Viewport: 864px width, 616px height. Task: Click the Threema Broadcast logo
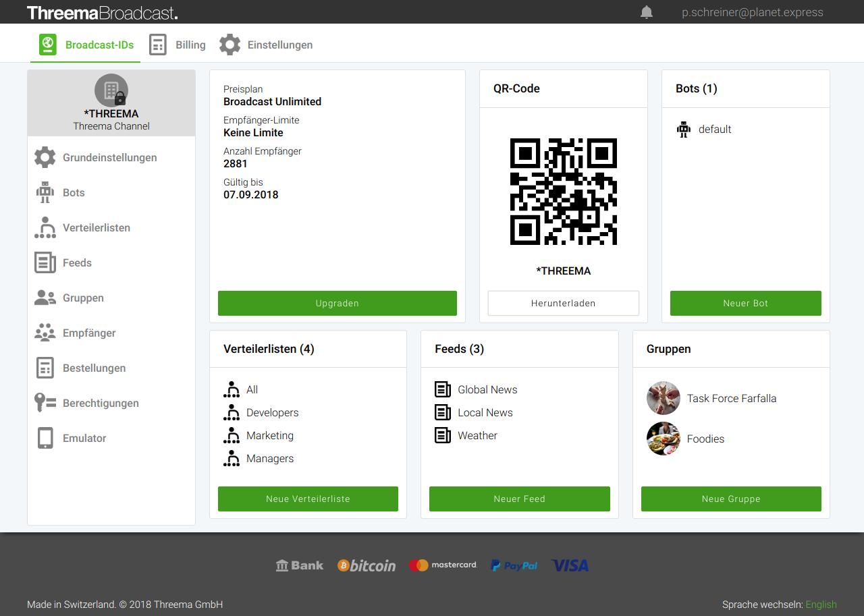point(103,12)
